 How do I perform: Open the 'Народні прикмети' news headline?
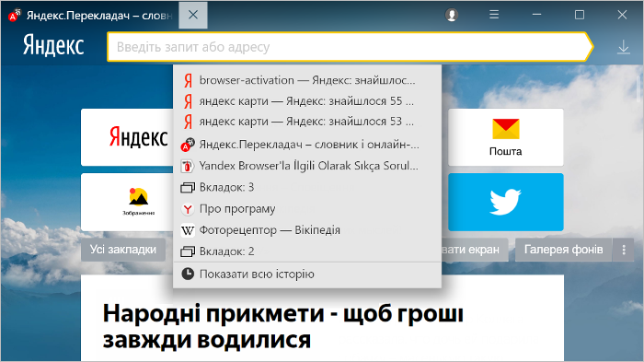tap(283, 327)
